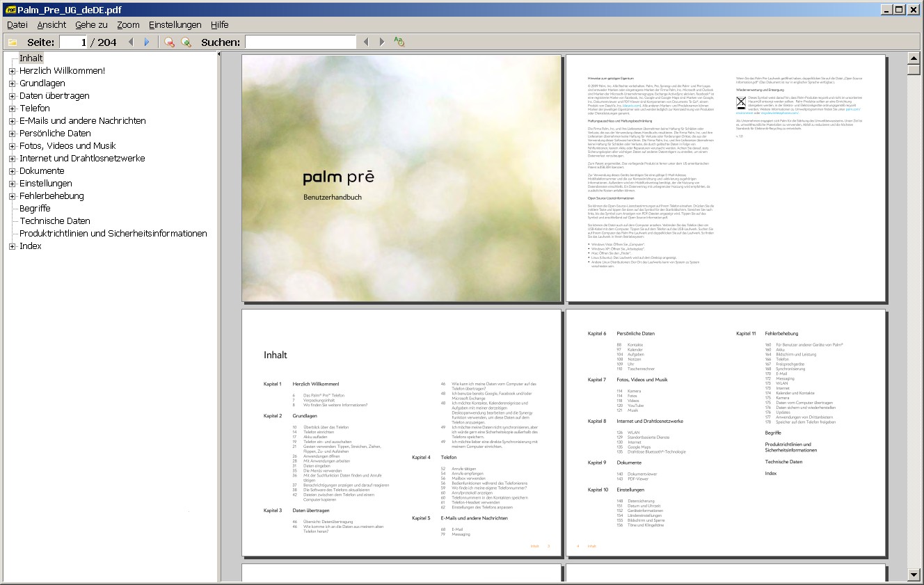
Task: Zoom in with the magnifier icon
Action: (x=185, y=41)
